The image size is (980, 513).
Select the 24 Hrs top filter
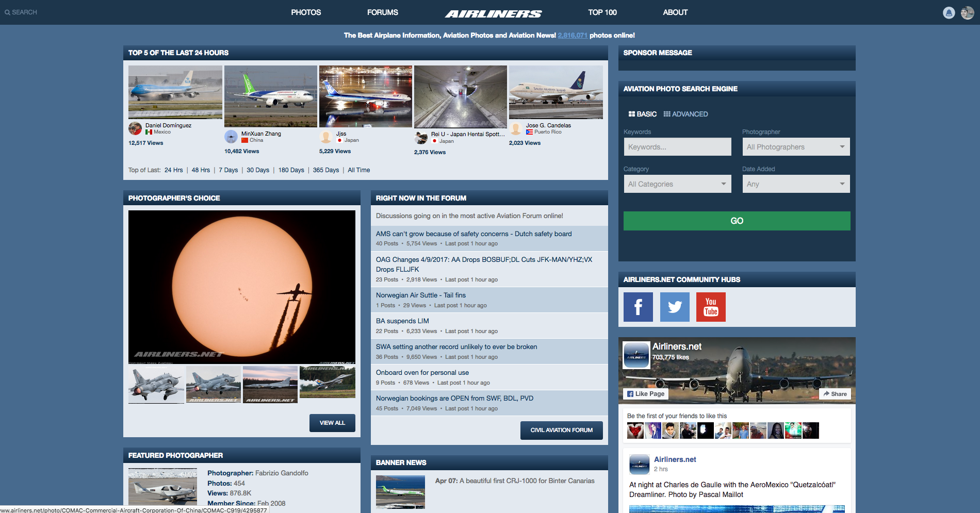(x=174, y=170)
